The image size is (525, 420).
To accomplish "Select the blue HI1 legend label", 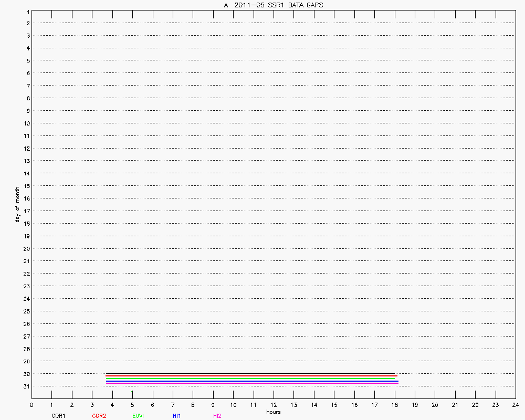I will pos(176,416).
